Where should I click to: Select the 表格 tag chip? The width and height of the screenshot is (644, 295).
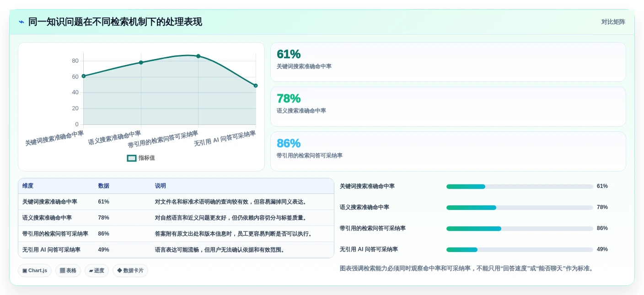(x=68, y=270)
